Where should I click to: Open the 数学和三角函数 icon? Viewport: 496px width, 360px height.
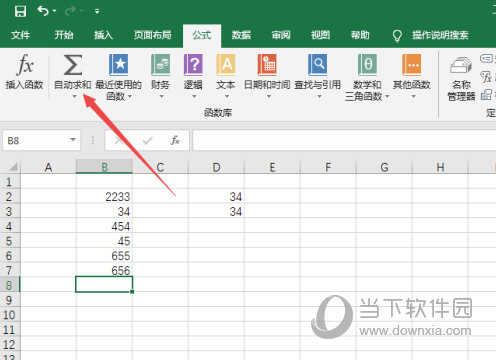367,65
